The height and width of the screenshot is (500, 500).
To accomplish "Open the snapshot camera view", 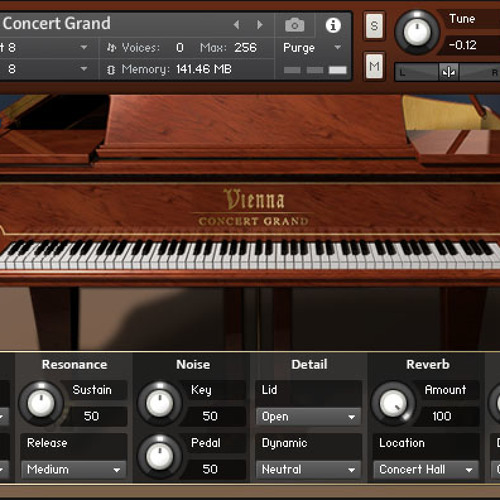I will pos(294,25).
